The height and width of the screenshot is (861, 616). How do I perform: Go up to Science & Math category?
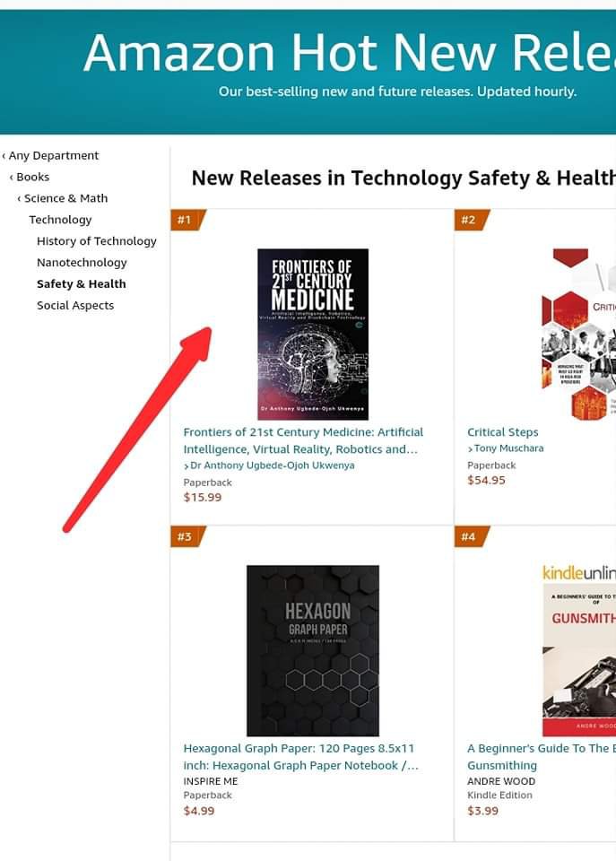click(x=63, y=198)
